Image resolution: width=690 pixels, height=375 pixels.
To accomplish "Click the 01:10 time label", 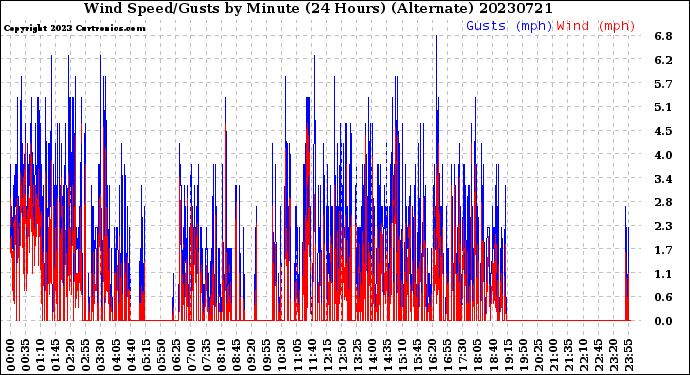I will pos(40,355).
